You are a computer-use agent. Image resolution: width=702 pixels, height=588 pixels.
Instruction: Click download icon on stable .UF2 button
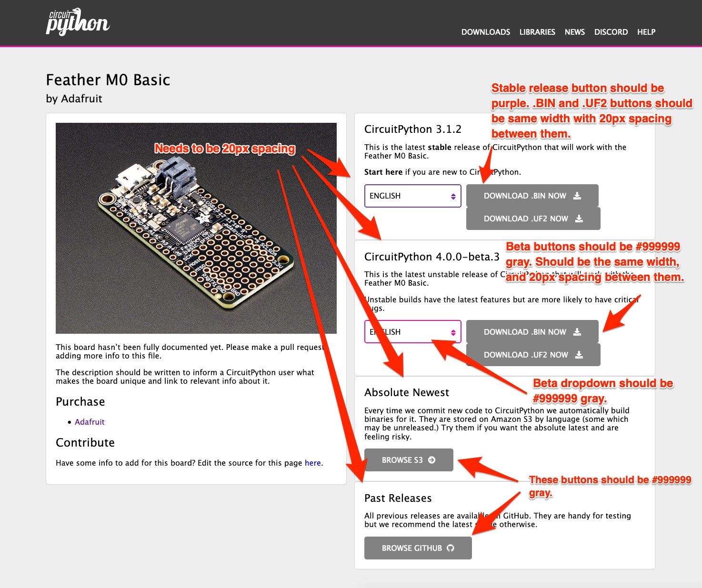click(x=579, y=219)
